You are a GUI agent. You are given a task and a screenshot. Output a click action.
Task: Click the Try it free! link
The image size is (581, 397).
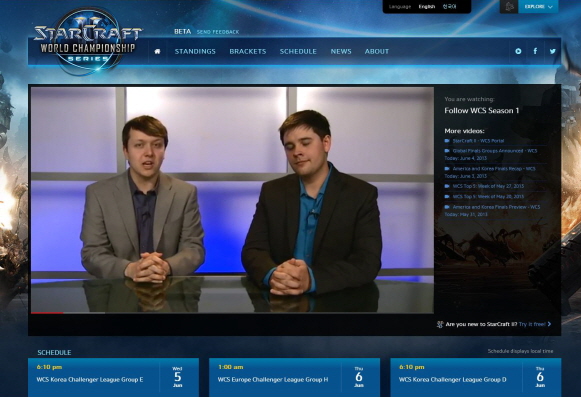pos(532,324)
